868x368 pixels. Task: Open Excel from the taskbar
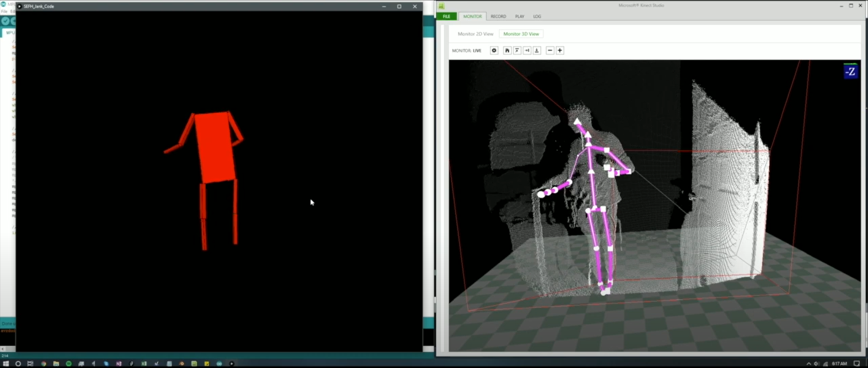click(144, 363)
